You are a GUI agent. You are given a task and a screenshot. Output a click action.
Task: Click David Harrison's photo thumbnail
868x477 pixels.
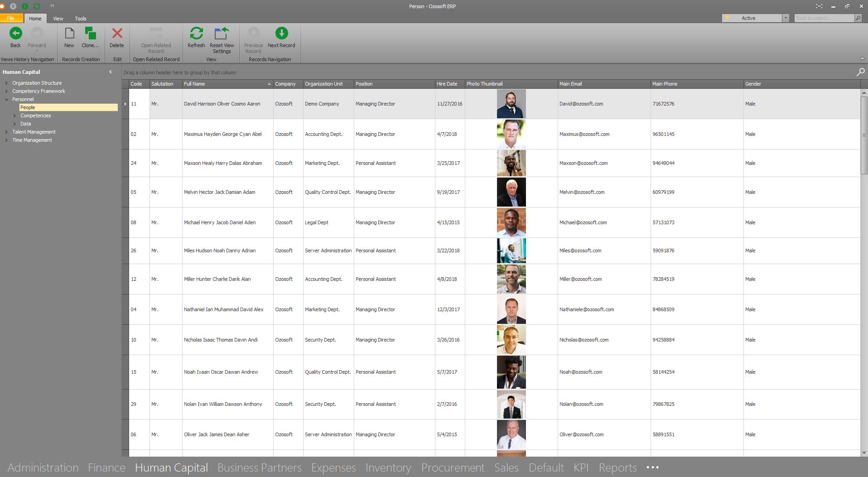(511, 104)
